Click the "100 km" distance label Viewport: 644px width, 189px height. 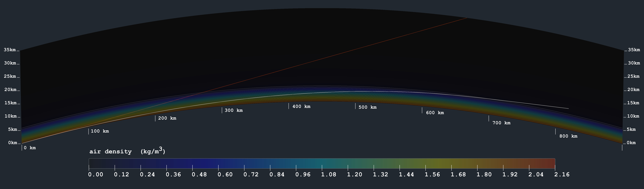100,131
